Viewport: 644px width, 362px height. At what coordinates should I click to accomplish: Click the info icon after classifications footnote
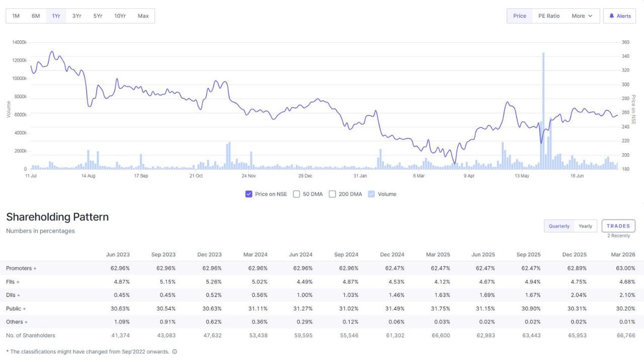click(175, 352)
